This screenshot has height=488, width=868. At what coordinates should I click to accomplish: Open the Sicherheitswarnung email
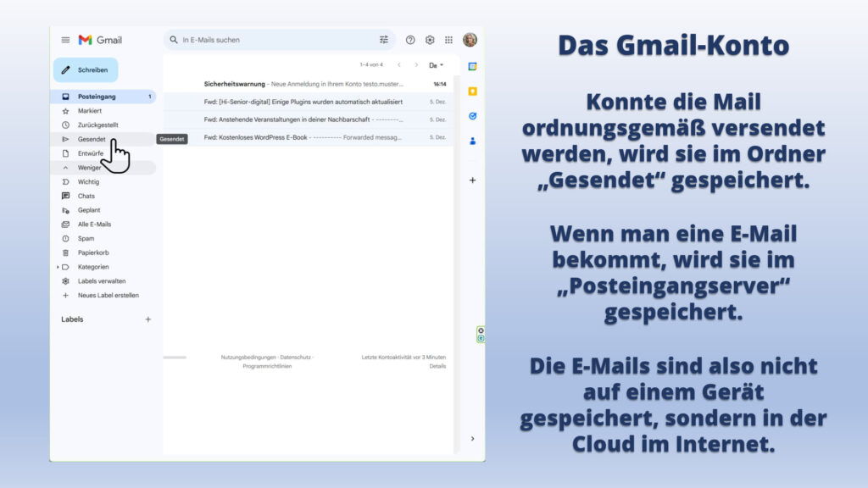(x=305, y=84)
